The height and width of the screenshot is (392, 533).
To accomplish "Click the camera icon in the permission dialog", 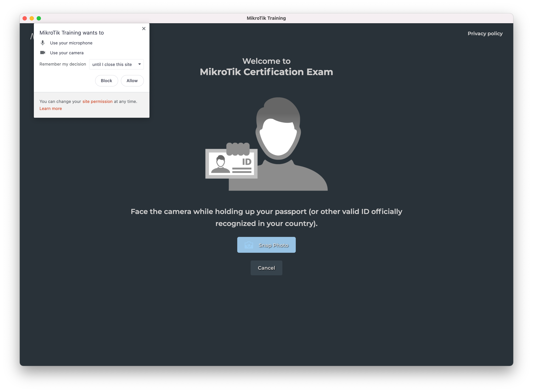I will tap(43, 53).
